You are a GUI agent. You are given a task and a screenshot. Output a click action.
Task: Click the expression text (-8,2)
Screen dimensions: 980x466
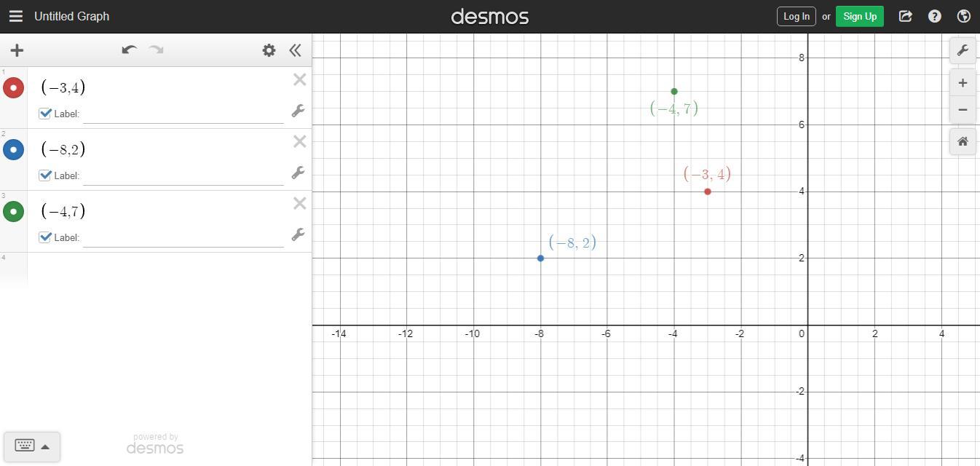pos(63,149)
